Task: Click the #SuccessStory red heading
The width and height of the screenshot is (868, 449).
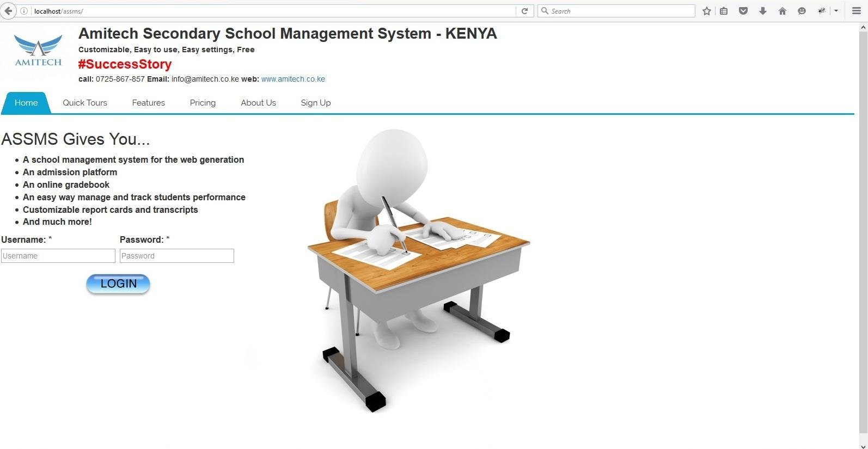Action: (x=125, y=64)
